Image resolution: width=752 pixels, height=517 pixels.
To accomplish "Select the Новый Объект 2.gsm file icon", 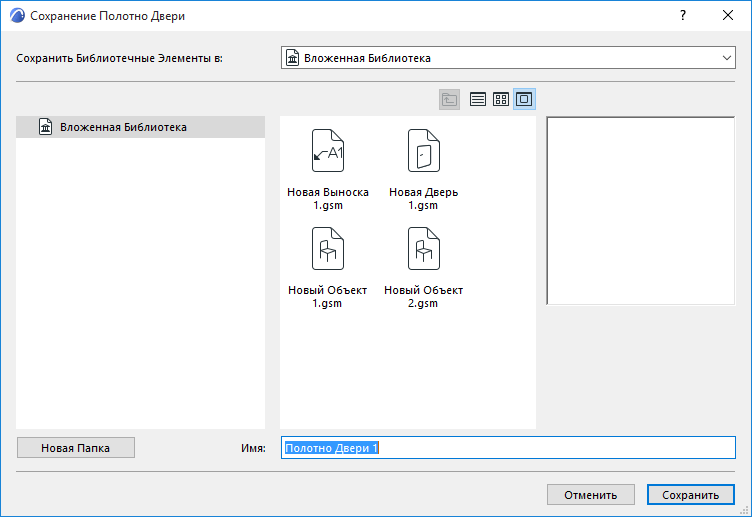I will coord(423,248).
